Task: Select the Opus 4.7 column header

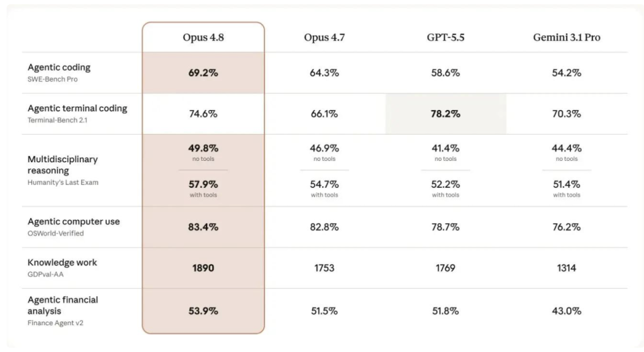Action: 325,38
